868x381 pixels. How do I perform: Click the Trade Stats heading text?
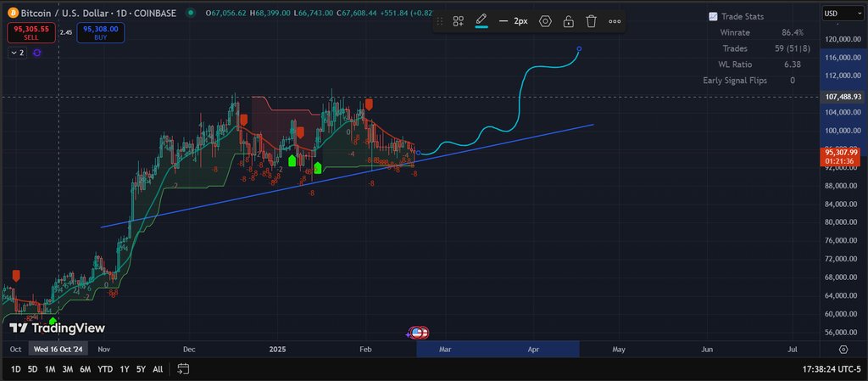[x=743, y=17]
